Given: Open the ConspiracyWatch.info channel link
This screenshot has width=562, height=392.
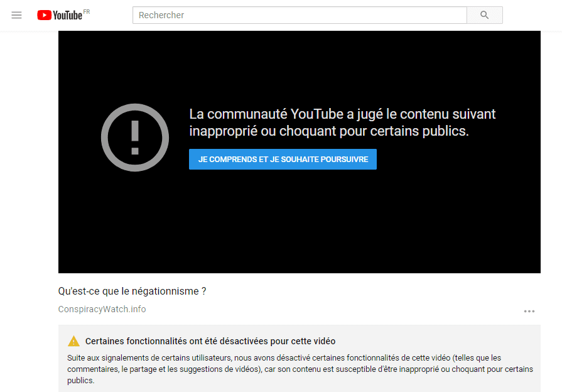Looking at the screenshot, I should click(x=102, y=309).
